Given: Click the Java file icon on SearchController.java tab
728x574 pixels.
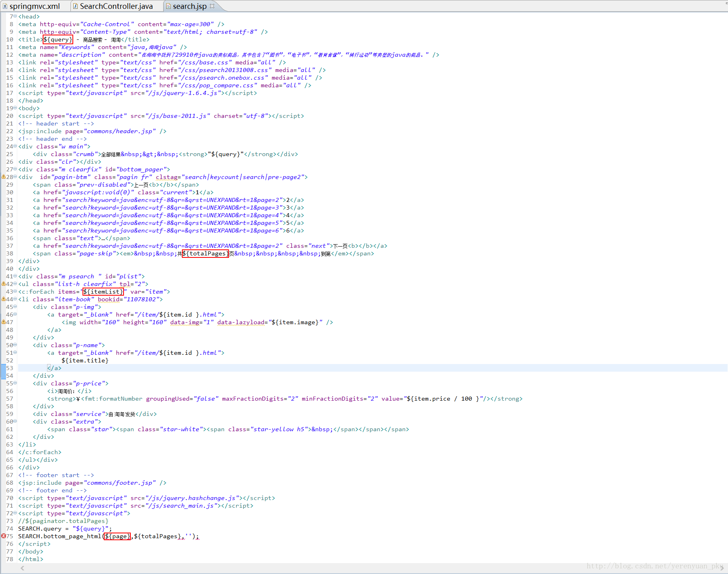Looking at the screenshot, I should click(x=75, y=6).
